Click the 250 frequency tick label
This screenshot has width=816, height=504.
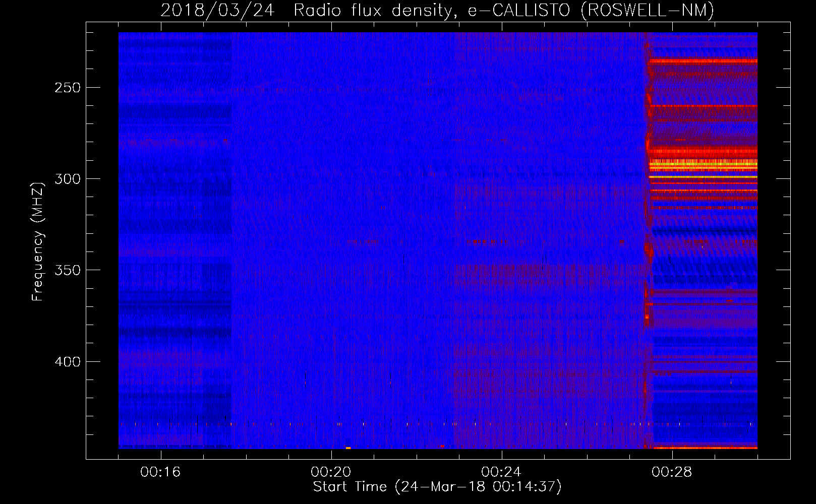click(68, 88)
